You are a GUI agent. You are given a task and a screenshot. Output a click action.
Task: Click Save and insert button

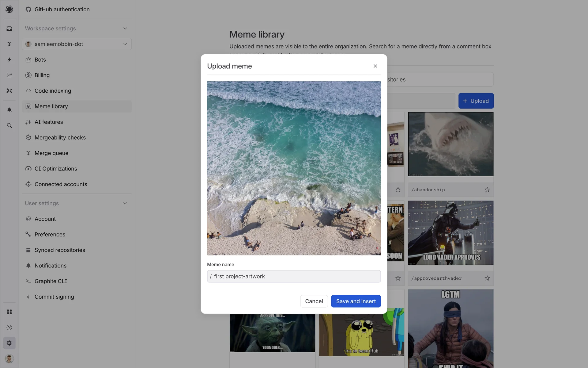click(356, 301)
